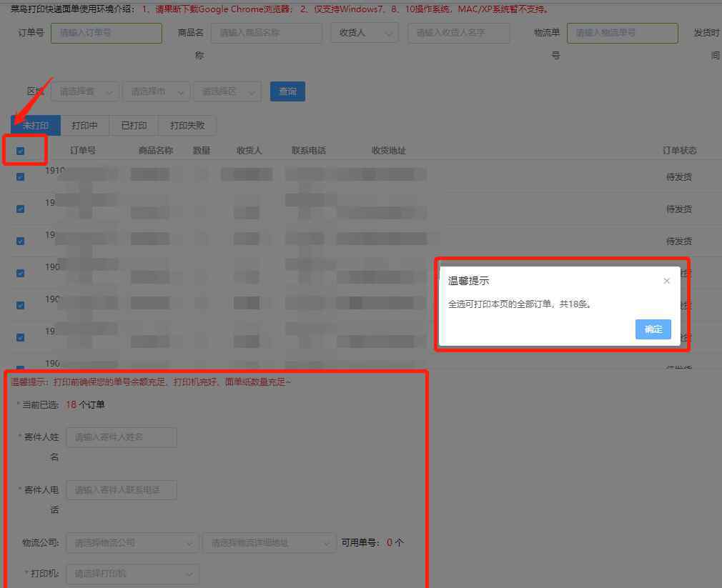Screen dimensions: 722x588
Task: Expand the 请选择区 district dropdown
Action: (x=227, y=91)
